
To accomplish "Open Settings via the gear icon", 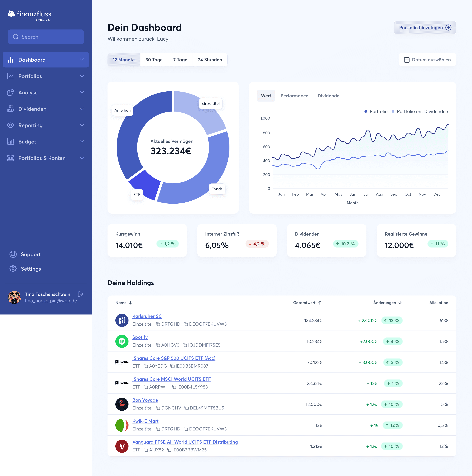I will point(13,269).
